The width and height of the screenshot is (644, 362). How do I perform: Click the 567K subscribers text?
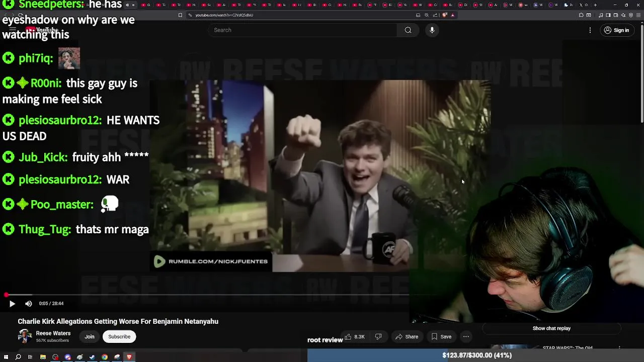(x=52, y=340)
